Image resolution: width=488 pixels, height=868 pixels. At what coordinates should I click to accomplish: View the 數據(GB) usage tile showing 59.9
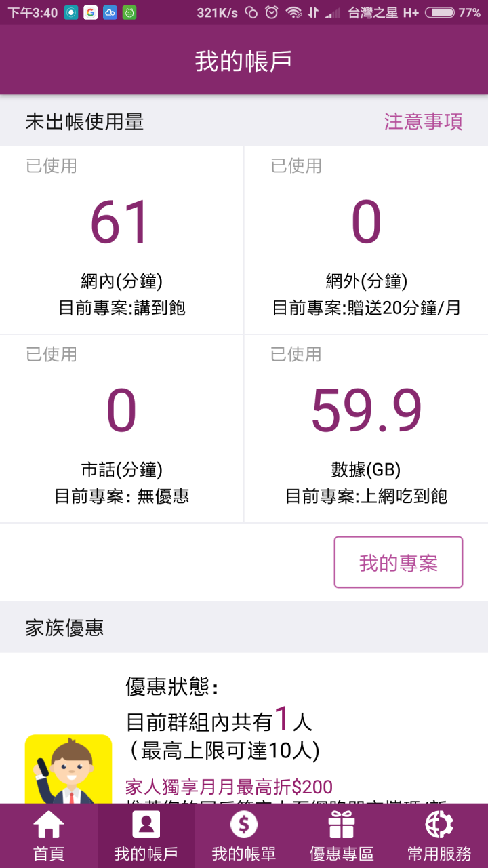coord(366,429)
